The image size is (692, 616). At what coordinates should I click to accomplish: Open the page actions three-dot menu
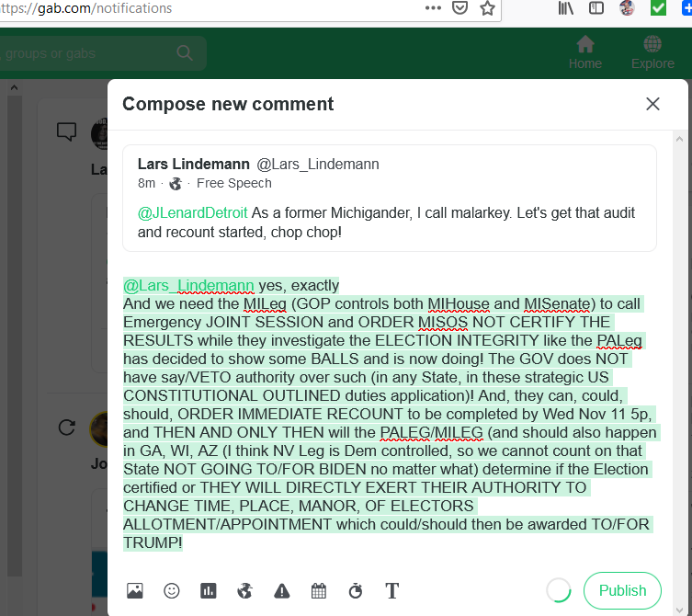click(x=433, y=8)
